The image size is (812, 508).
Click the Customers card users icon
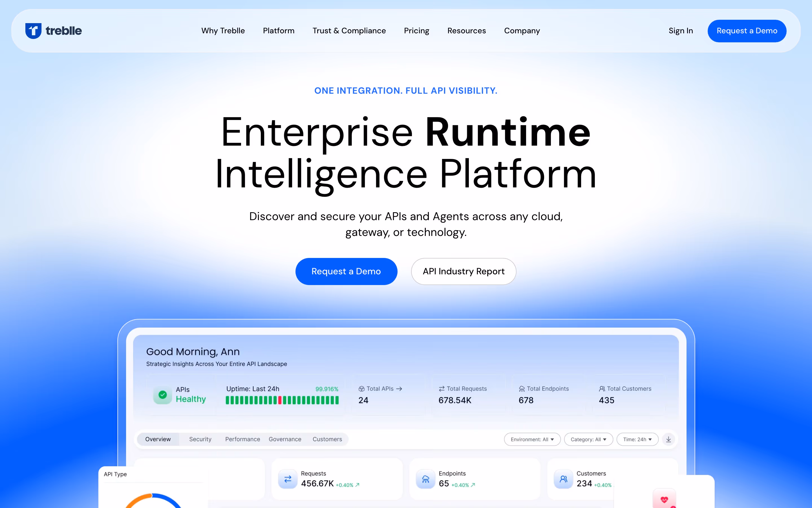click(563, 479)
